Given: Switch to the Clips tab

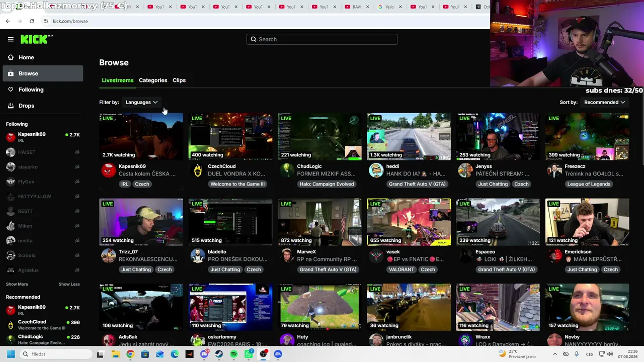Looking at the screenshot, I should point(179,80).
